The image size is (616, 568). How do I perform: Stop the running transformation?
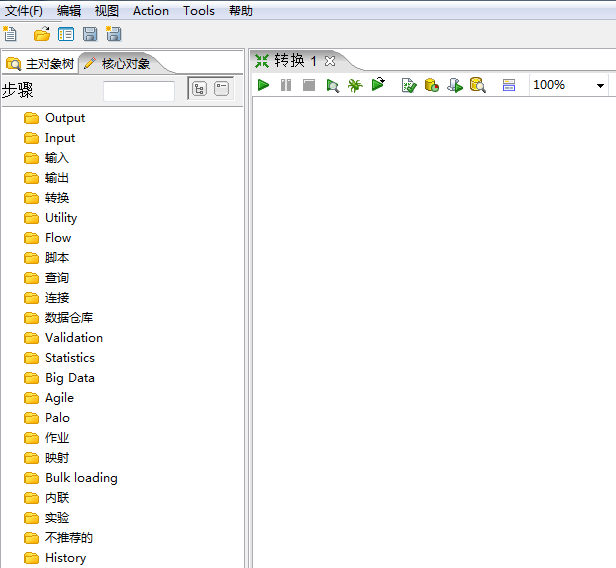pos(309,85)
